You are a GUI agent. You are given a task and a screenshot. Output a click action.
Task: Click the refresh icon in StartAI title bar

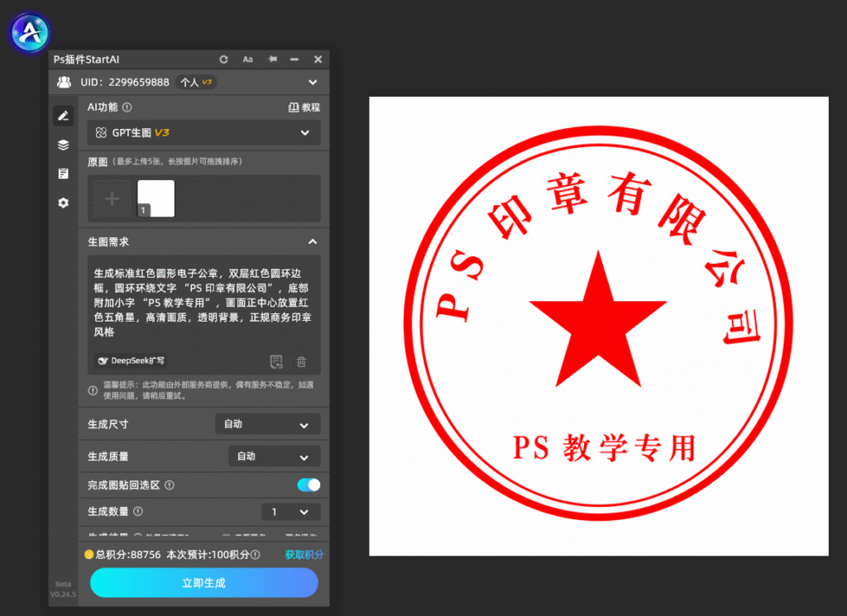click(x=223, y=60)
